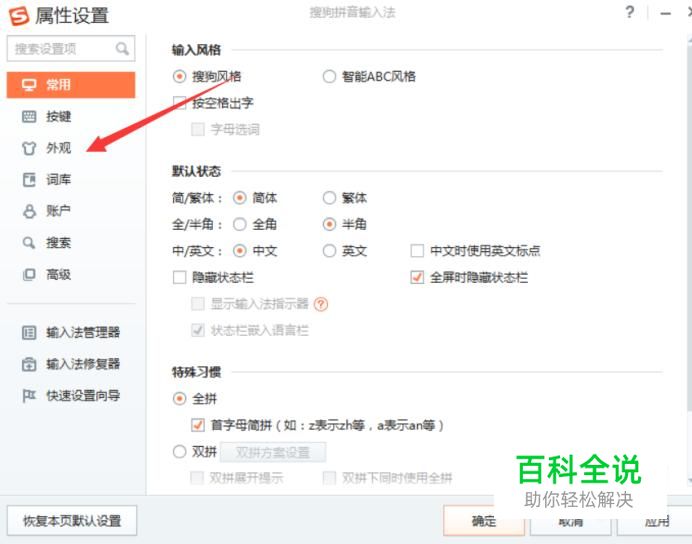Open the 常用 settings tab
Image resolution: width=692 pixels, height=544 pixels.
click(71, 85)
